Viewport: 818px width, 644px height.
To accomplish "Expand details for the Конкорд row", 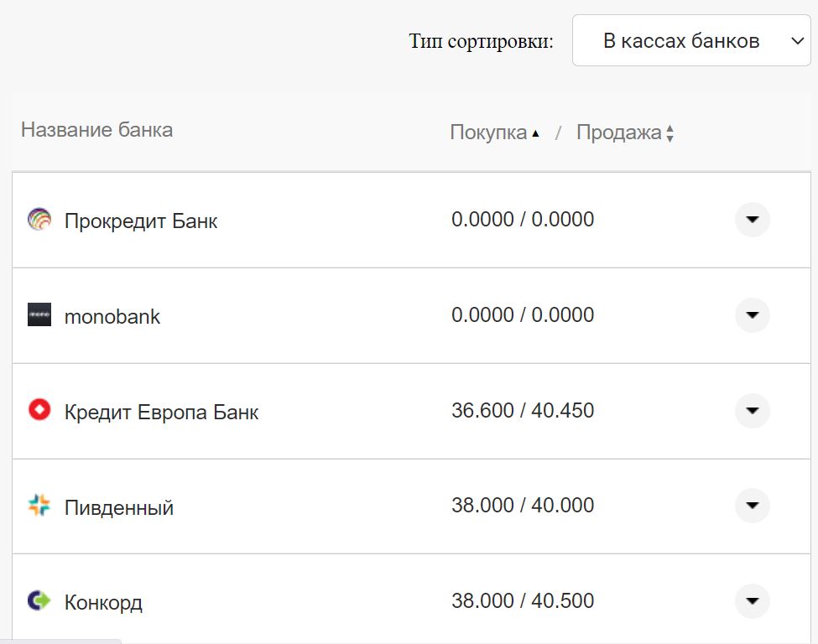I will 753,601.
